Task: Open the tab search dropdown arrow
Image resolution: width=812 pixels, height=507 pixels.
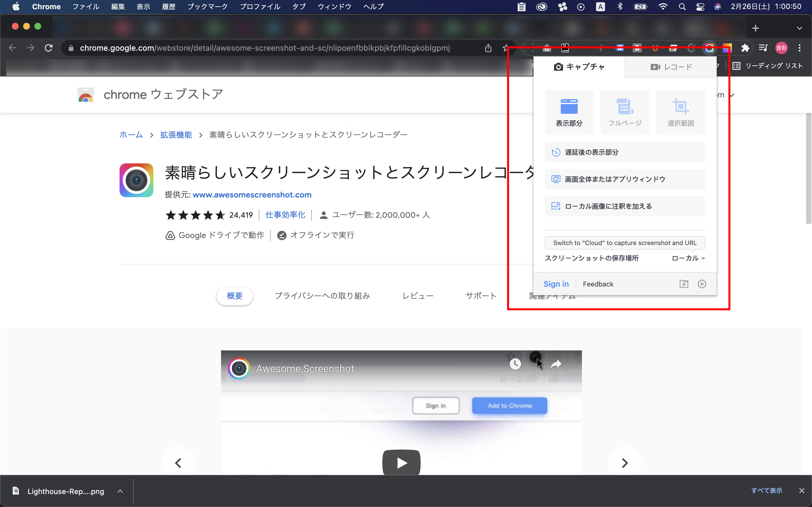Action: 799,28
